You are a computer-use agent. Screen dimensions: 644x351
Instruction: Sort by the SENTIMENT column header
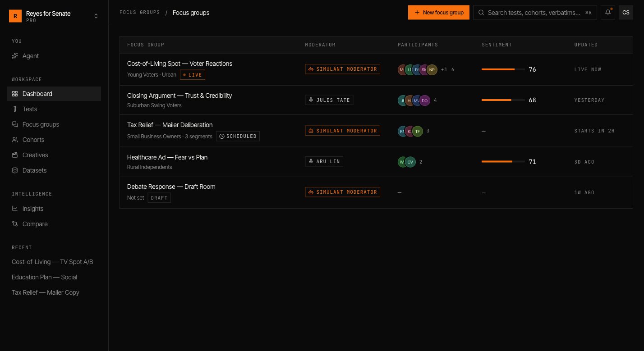tap(497, 45)
